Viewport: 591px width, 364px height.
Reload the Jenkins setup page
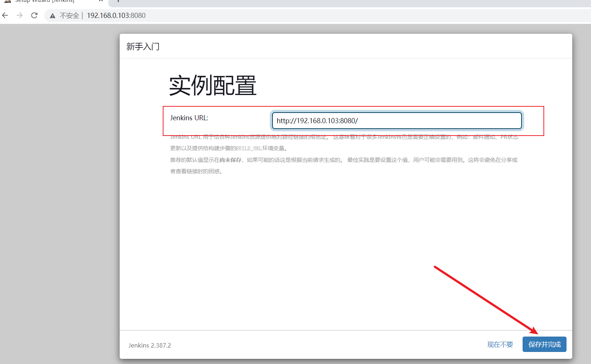[34, 15]
